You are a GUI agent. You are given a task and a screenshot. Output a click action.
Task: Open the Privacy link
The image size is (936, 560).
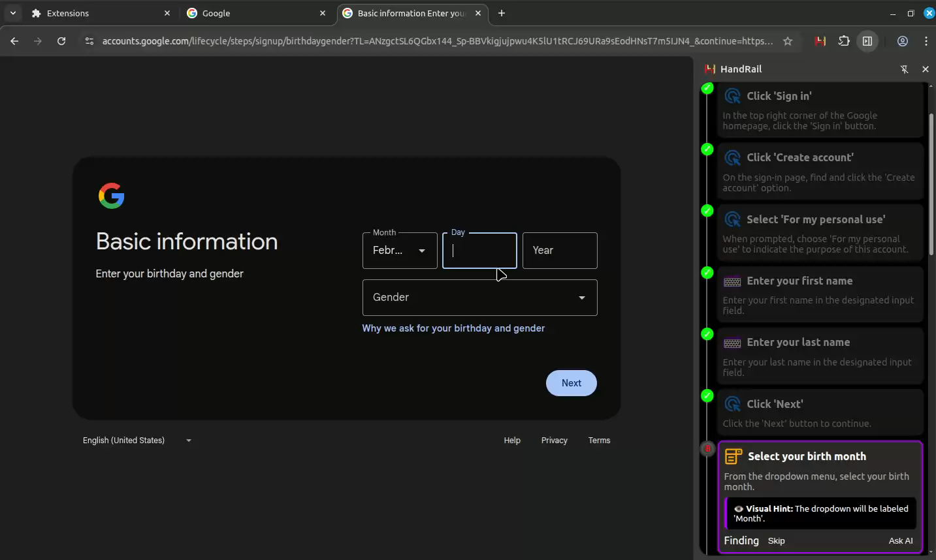click(x=555, y=441)
